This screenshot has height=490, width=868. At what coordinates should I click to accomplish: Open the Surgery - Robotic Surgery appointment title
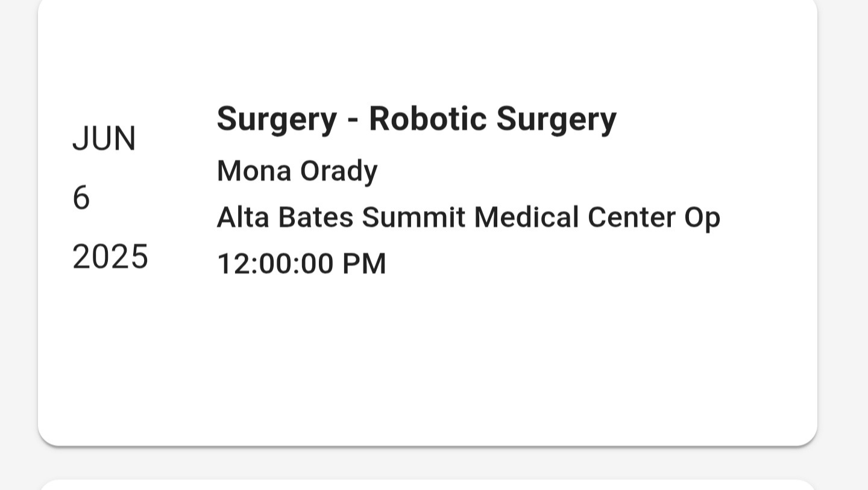click(x=416, y=119)
